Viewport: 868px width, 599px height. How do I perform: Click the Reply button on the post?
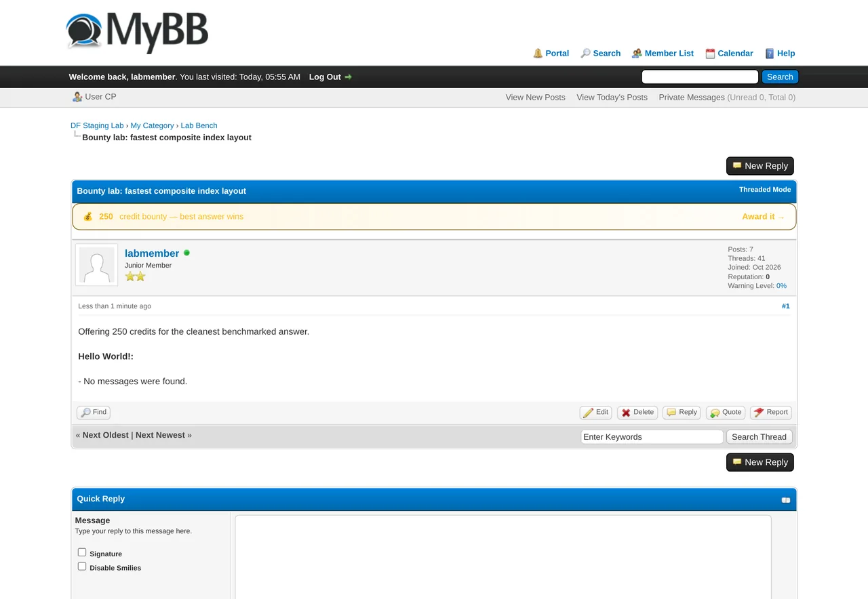tap(682, 413)
